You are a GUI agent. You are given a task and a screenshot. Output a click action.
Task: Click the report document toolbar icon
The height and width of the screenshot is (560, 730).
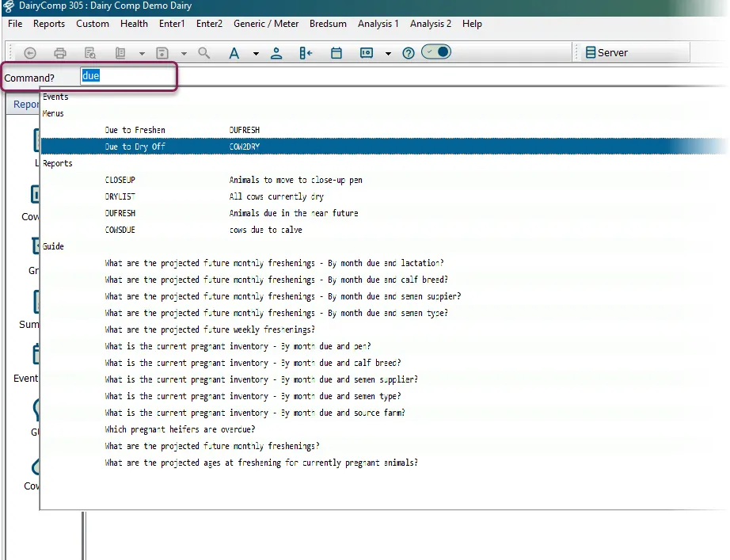(120, 53)
